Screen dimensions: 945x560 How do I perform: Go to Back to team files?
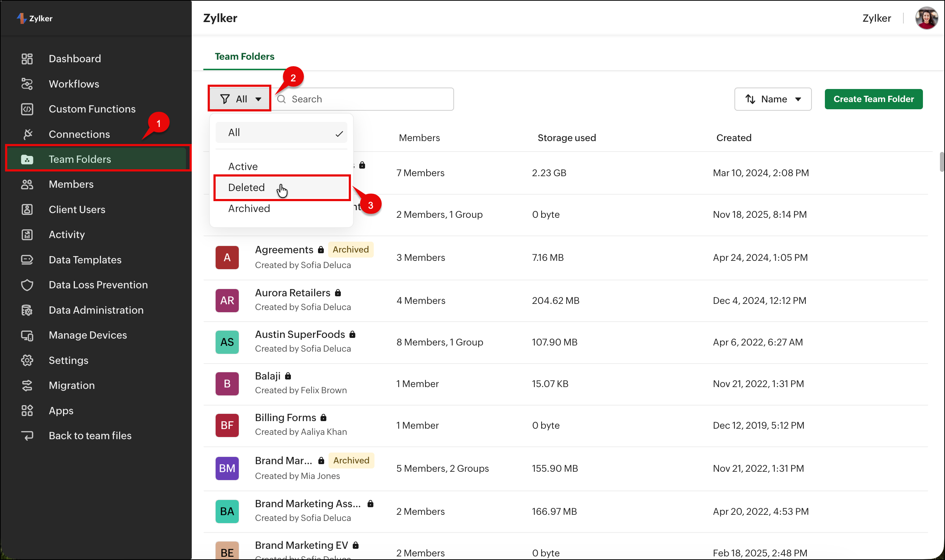[x=90, y=436]
